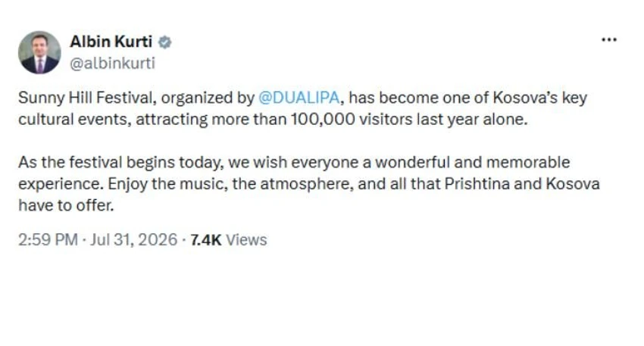Click the Views label

(246, 240)
